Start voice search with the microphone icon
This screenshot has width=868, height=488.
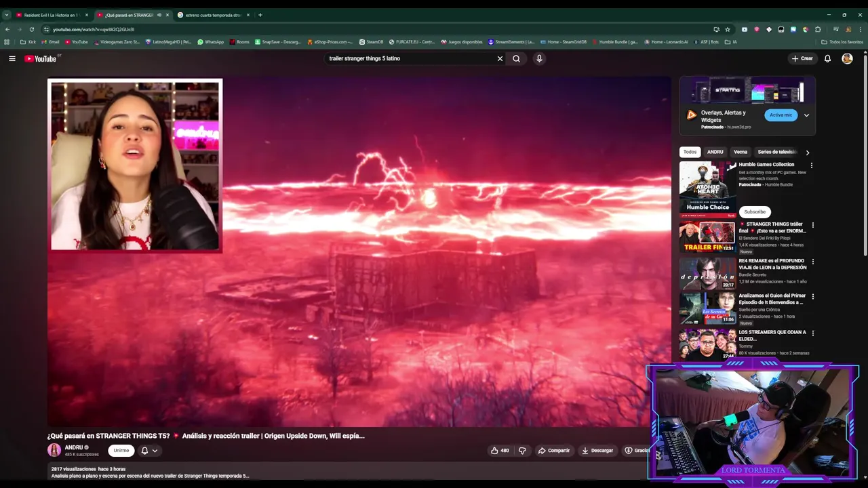click(x=539, y=59)
